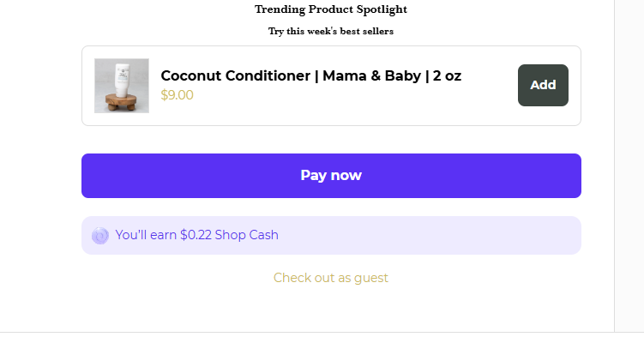
Task: Click the white conditioner bottle in thumbnail
Action: (123, 80)
